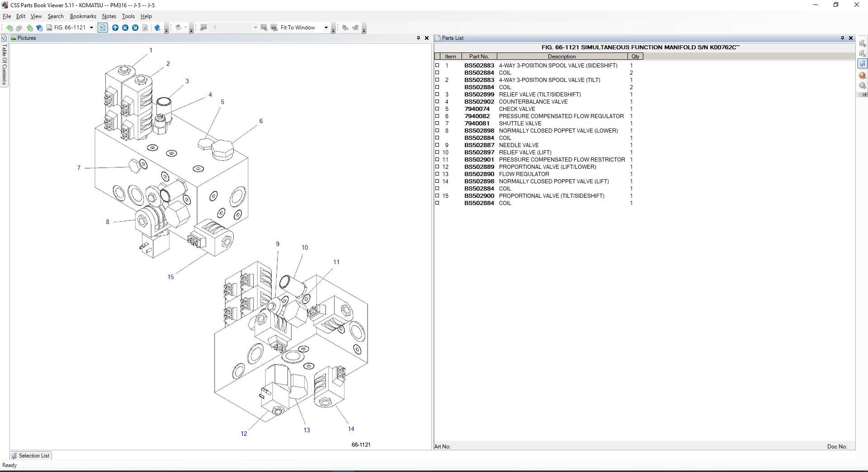Click callout number 6 in the diagram

[x=261, y=121]
